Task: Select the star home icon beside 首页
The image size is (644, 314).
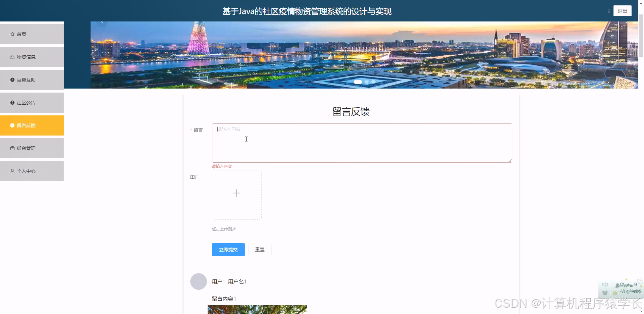Action: tap(12, 34)
